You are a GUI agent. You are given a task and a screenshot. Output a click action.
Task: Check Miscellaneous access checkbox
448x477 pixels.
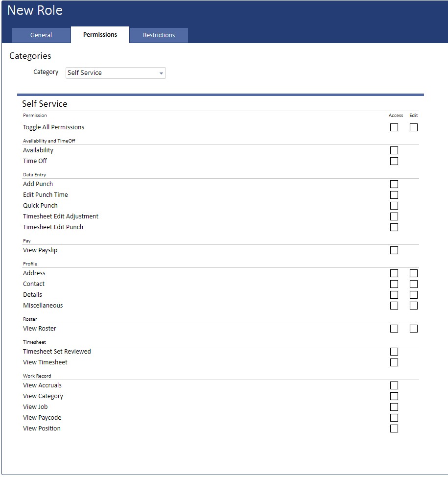(394, 306)
